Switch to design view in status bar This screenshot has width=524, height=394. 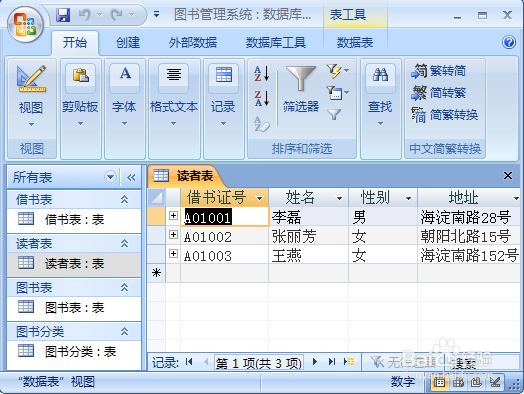point(495,382)
